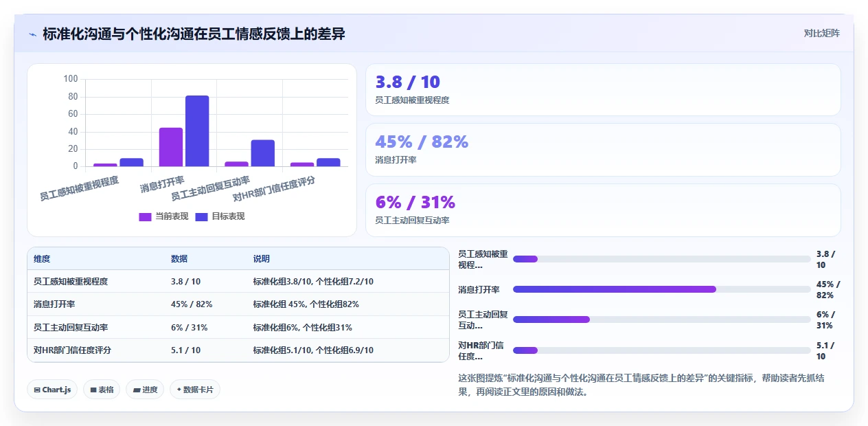
Task: Click the 表格 tag chip
Action: point(102,390)
